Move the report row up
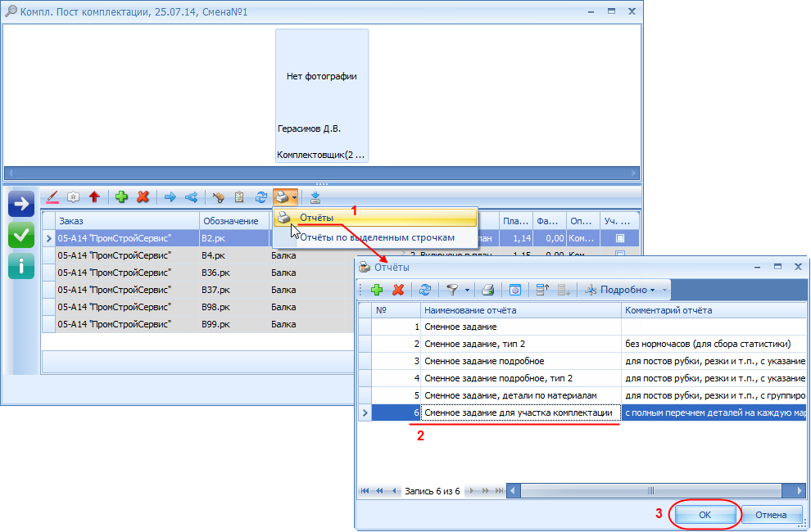The image size is (811, 532). 542,290
